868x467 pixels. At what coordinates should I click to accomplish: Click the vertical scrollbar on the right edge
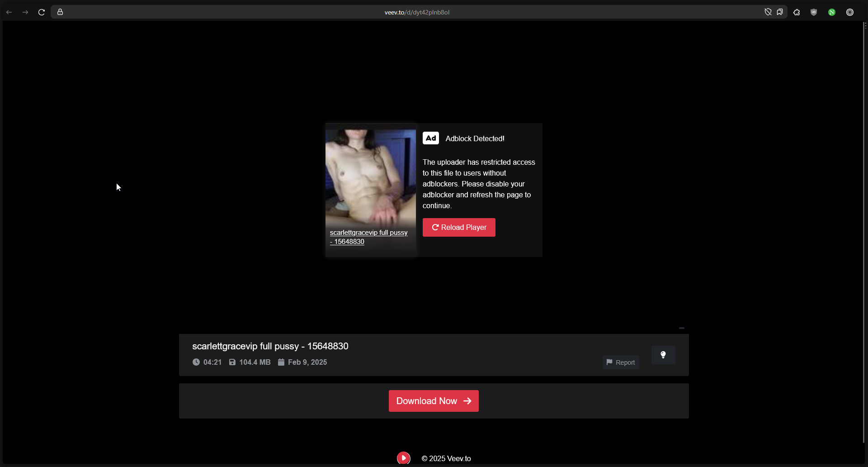864,226
